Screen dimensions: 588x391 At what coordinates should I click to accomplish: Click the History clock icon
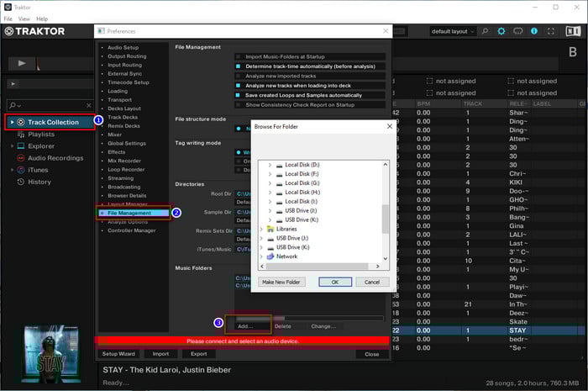point(21,182)
